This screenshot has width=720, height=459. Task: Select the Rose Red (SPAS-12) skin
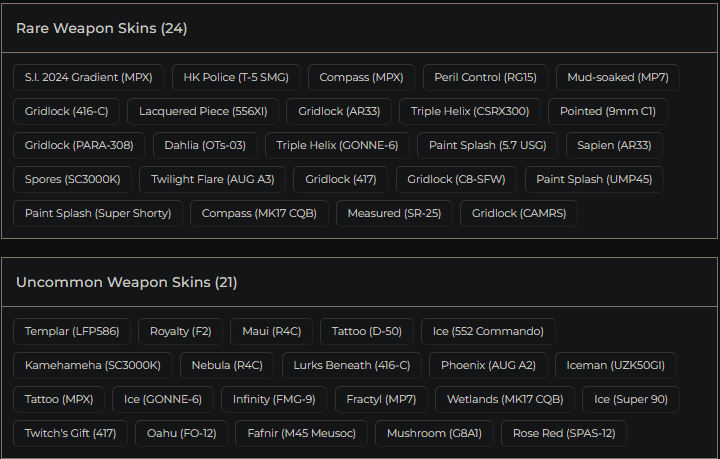tap(564, 433)
